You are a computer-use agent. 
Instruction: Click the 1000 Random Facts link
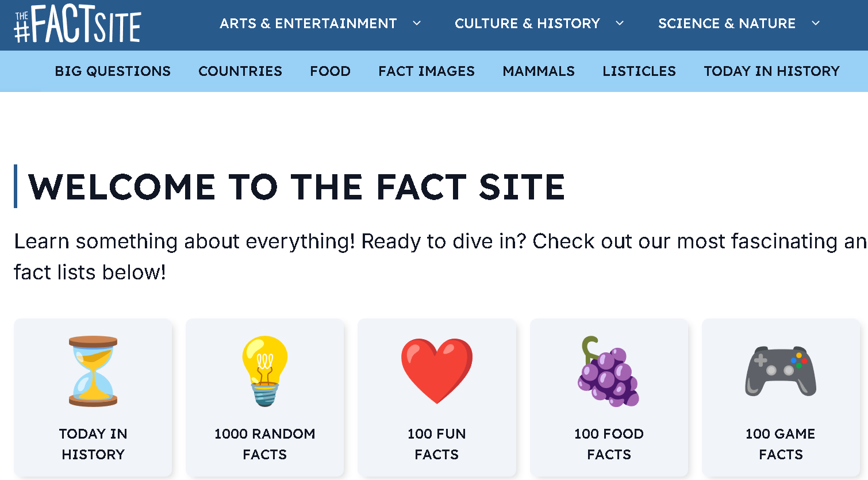coord(264,444)
